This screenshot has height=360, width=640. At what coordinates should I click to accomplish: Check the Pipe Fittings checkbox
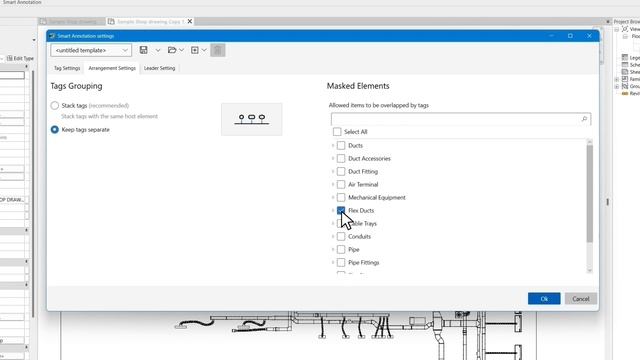click(x=341, y=262)
